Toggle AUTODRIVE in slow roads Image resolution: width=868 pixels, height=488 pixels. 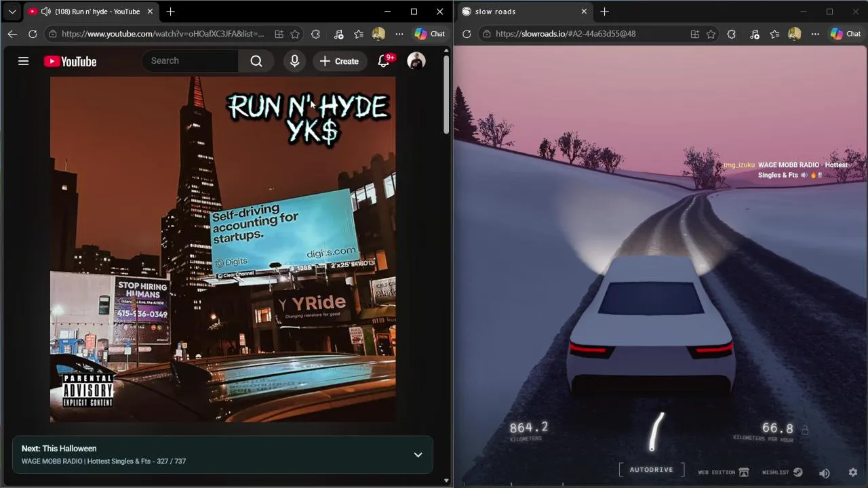pyautogui.click(x=651, y=470)
